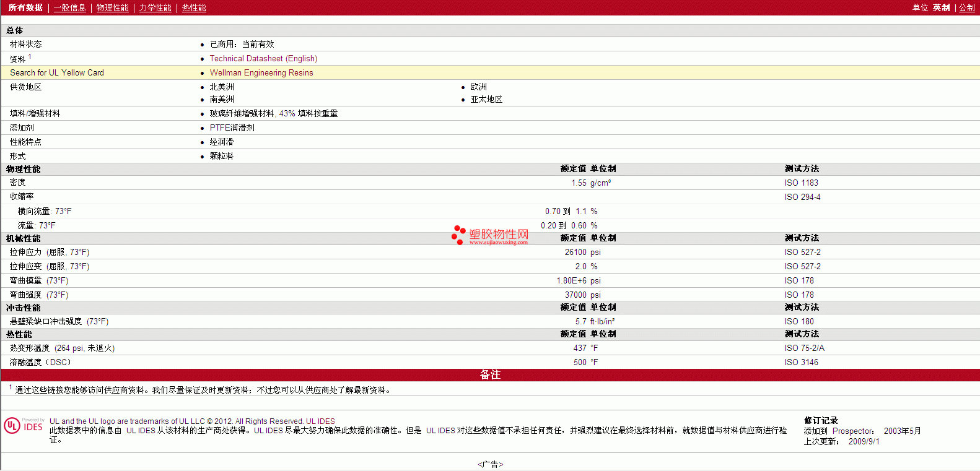Switch to the 物理性能 tab
Image resolution: width=980 pixels, height=471 pixels.
pyautogui.click(x=112, y=7)
